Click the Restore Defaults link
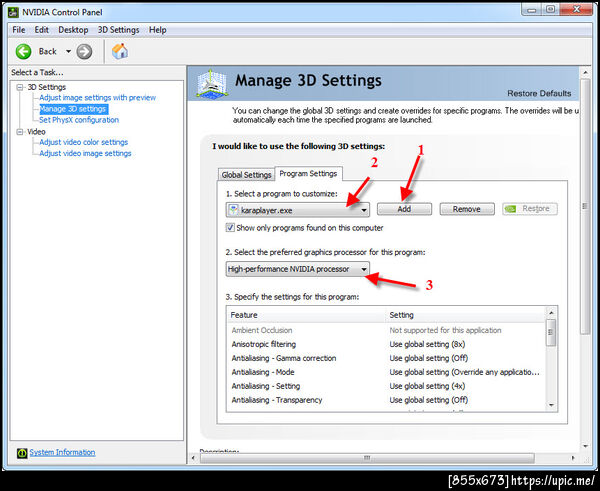600x491 pixels. 539,93
